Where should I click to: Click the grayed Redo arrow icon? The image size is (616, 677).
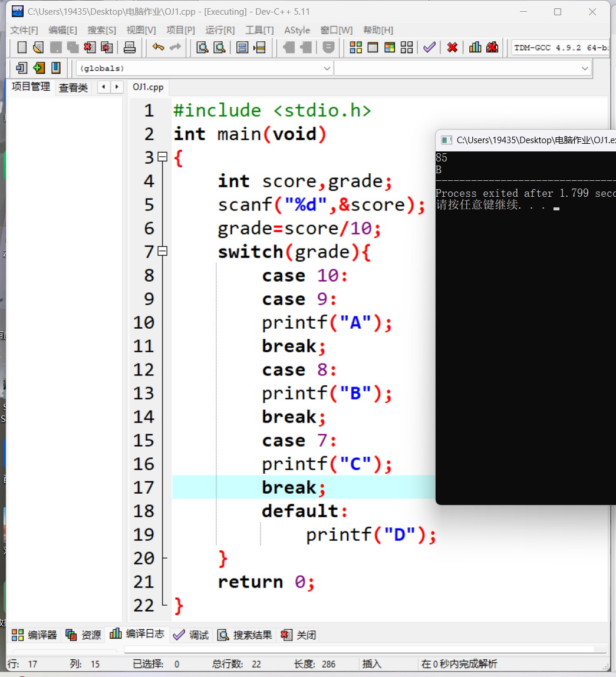[176, 47]
